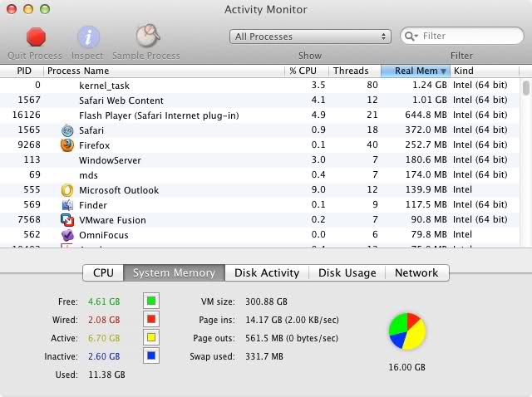Click the Inactive 2.60 GB value
The image size is (532, 397).
point(104,356)
